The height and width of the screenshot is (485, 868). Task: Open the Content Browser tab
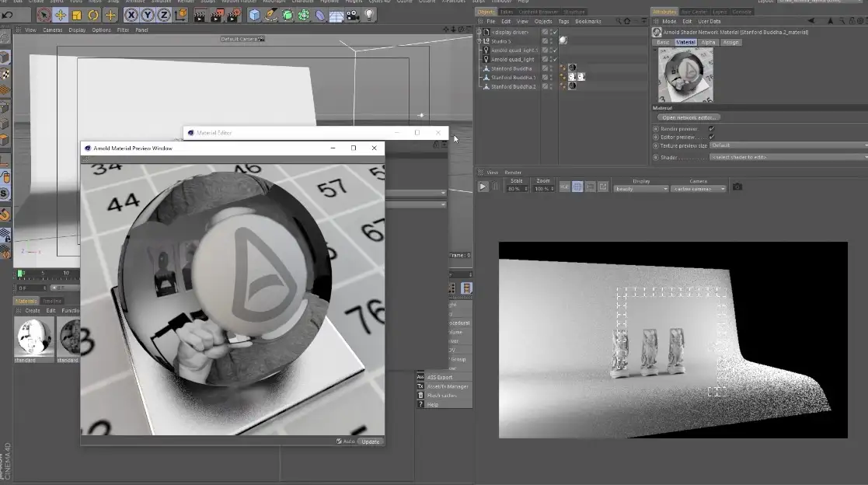pos(538,12)
